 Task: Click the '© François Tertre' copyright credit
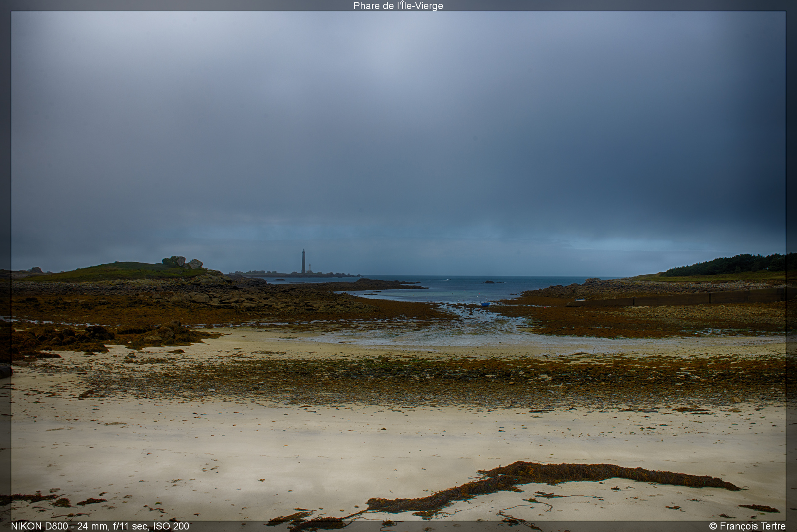coord(747,526)
